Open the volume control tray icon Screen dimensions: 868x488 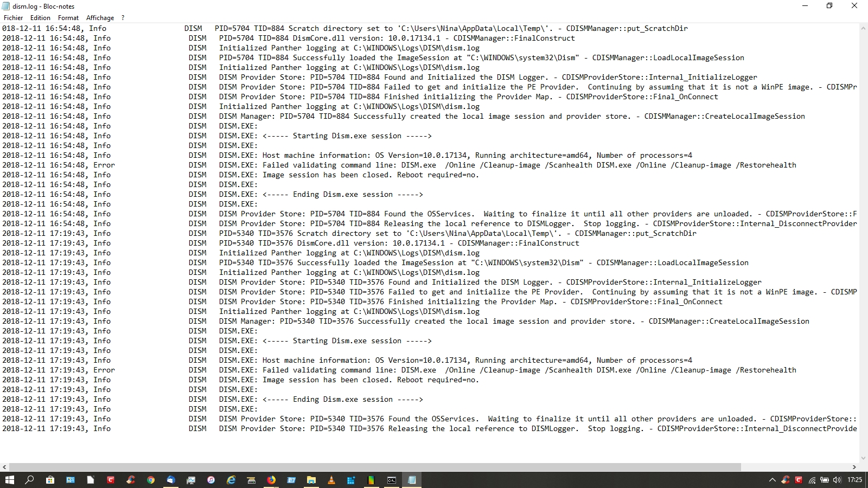(837, 480)
